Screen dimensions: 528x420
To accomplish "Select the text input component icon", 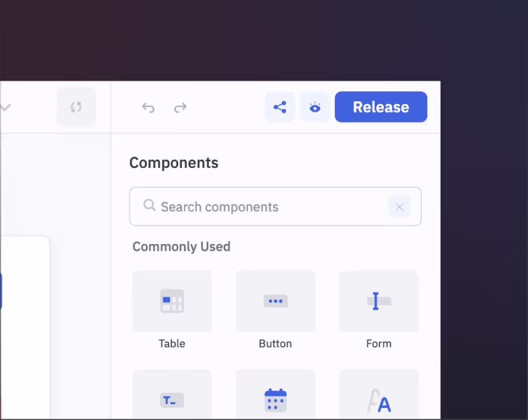I will (x=172, y=400).
